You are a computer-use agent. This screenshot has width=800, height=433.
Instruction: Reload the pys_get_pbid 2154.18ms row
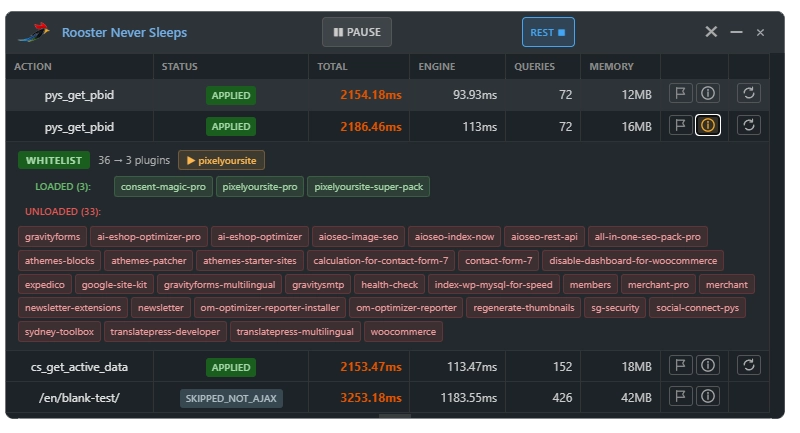748,93
